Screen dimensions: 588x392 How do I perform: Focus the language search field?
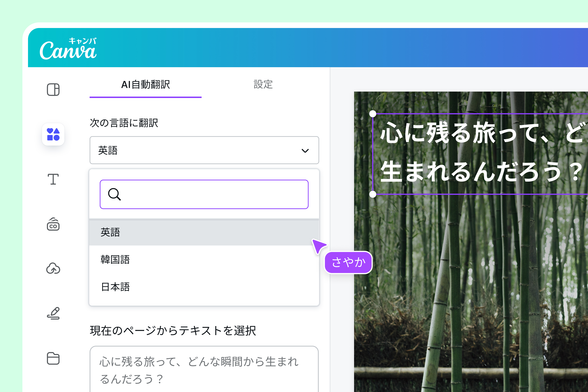tap(204, 194)
